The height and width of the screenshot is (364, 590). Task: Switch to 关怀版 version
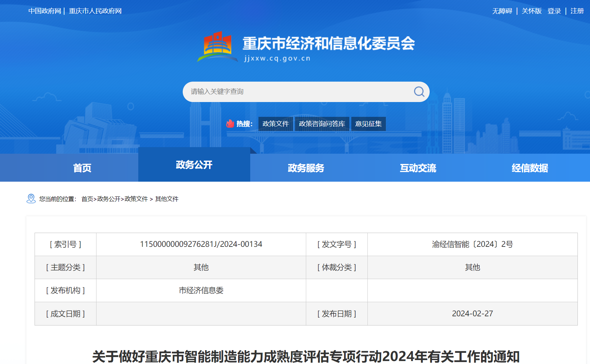531,11
